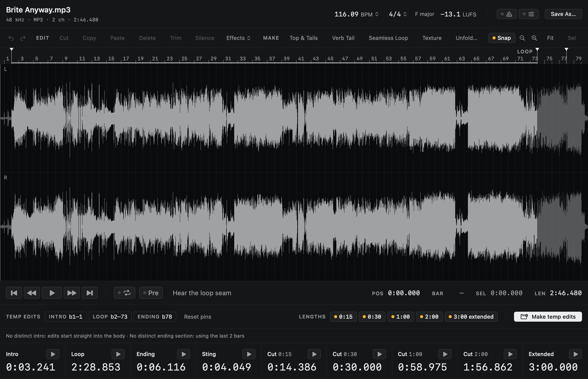Viewport: 588px width, 379px height.
Task: Zoom in with the magnifier plus icon
Action: coord(534,38)
